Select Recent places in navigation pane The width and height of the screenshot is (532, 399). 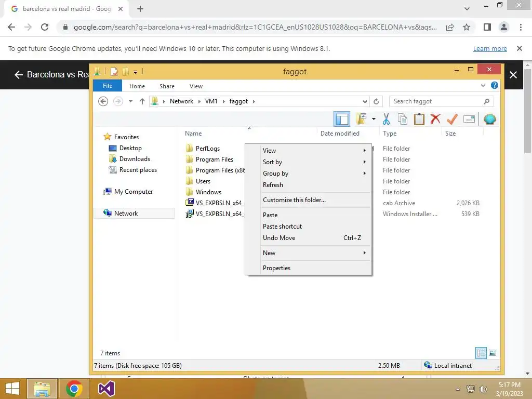(x=138, y=170)
